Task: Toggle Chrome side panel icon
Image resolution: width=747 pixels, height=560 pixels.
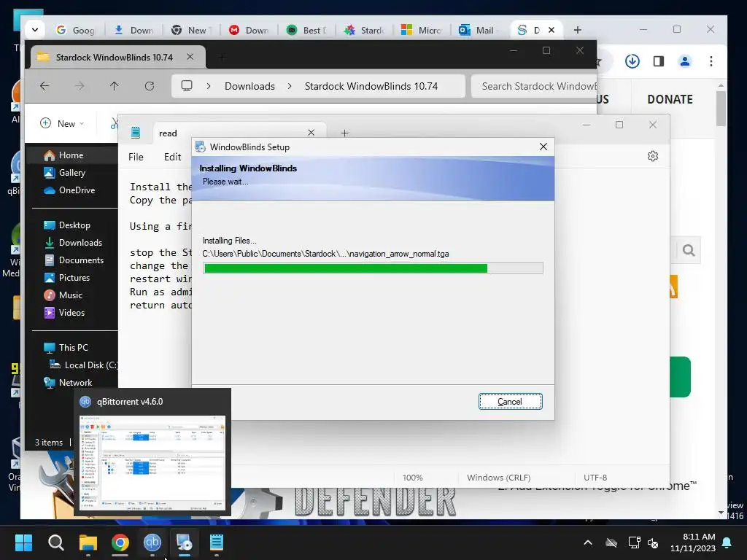Action: click(659, 61)
